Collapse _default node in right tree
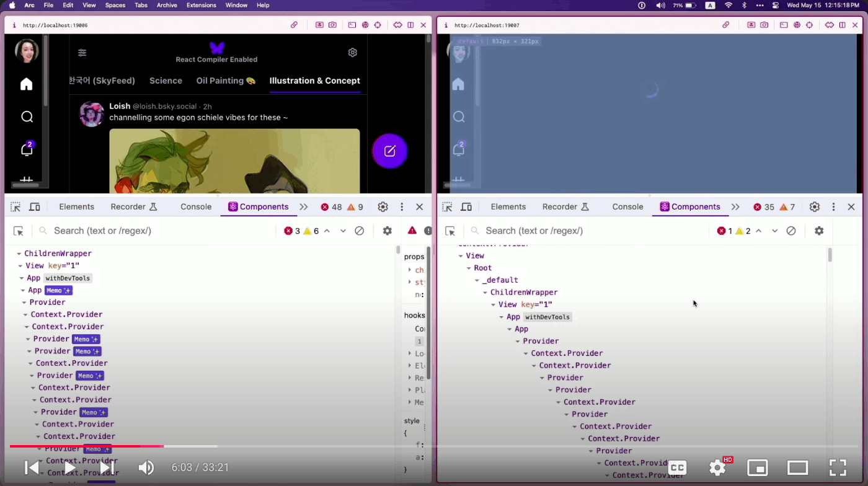This screenshot has width=868, height=486. pos(477,280)
